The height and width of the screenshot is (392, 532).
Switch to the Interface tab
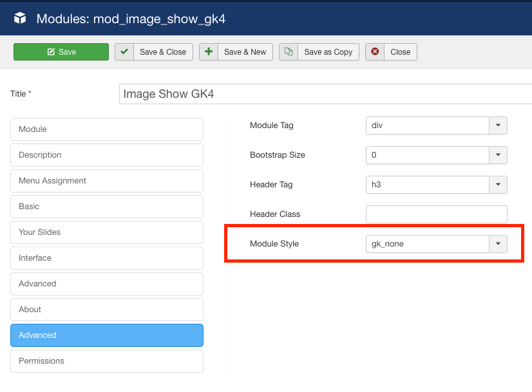(107, 258)
